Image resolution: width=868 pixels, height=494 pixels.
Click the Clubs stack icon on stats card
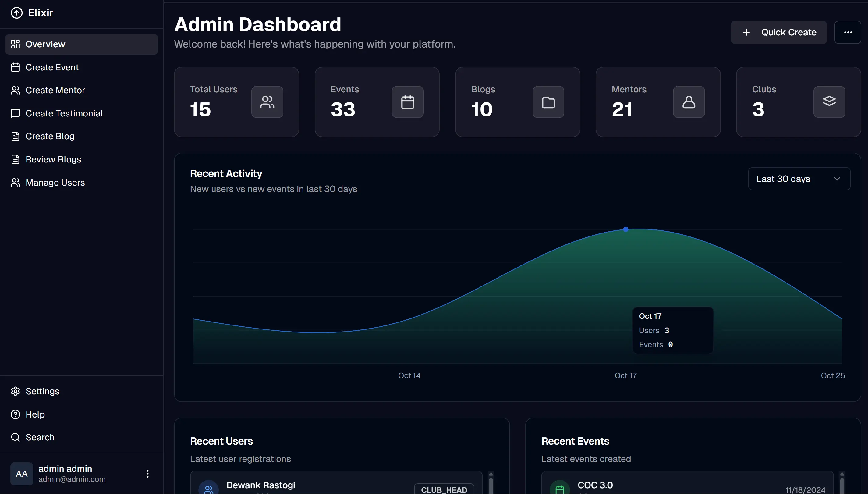click(829, 101)
